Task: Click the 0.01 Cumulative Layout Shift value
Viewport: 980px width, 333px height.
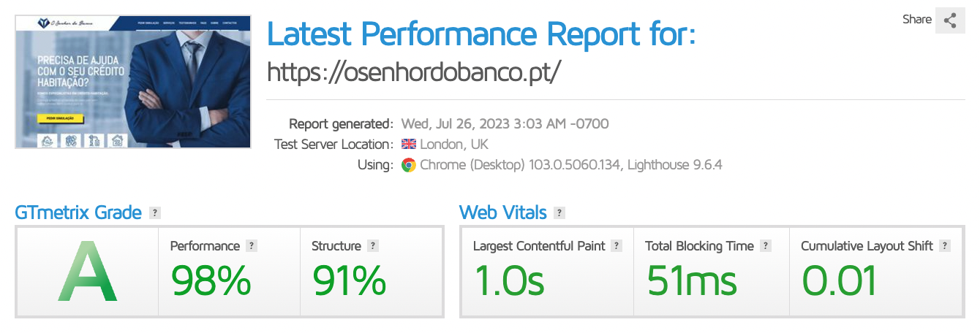Action: 839,280
